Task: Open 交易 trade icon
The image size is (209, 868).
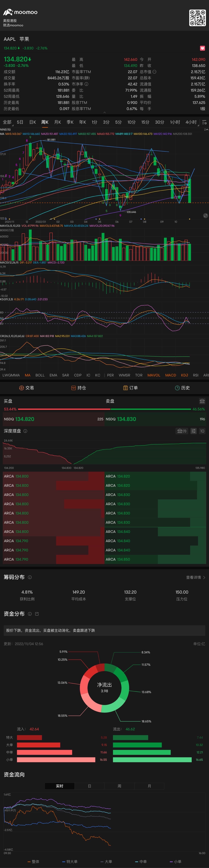Action: pos(21,388)
